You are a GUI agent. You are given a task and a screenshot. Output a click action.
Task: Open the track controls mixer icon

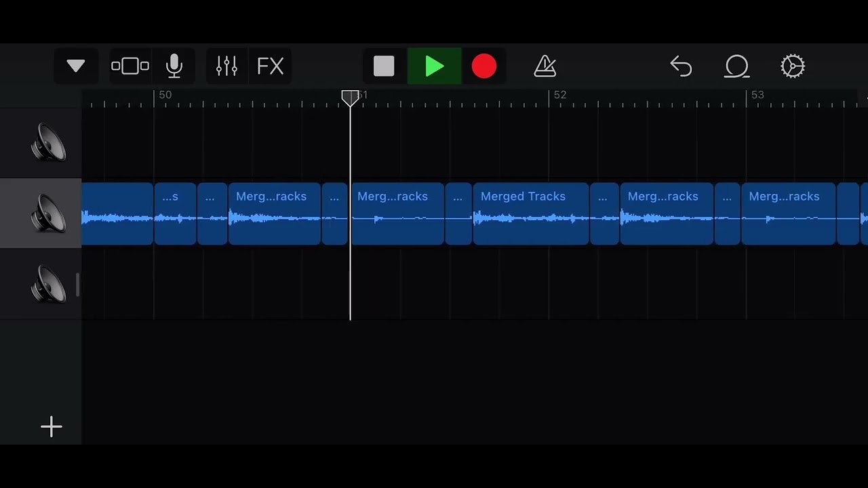point(226,66)
